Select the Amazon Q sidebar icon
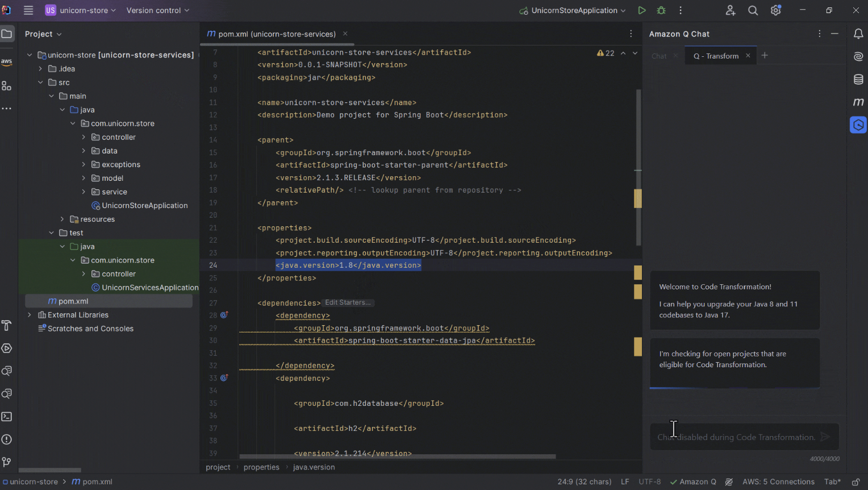Viewport: 868px width, 490px height. [x=858, y=124]
